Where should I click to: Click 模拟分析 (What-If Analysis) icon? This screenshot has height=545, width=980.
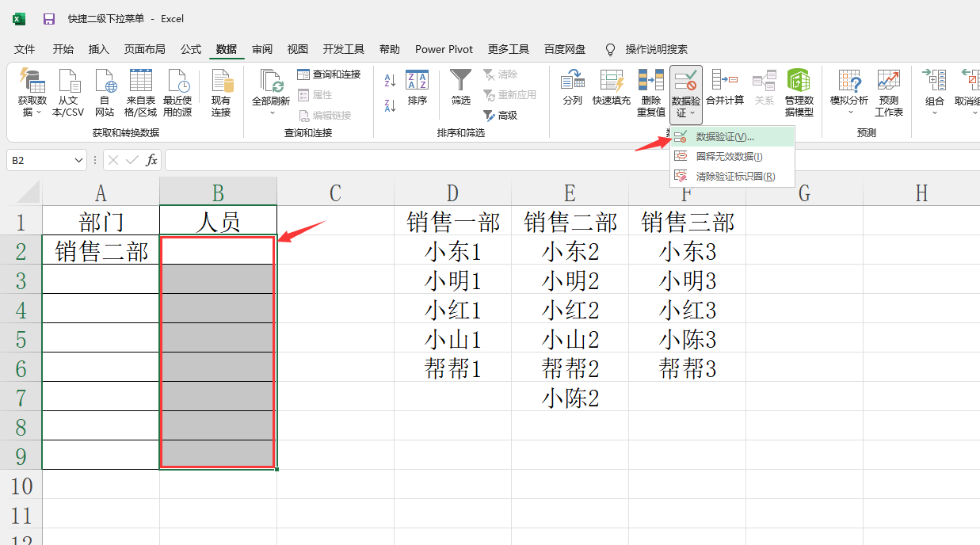(849, 81)
